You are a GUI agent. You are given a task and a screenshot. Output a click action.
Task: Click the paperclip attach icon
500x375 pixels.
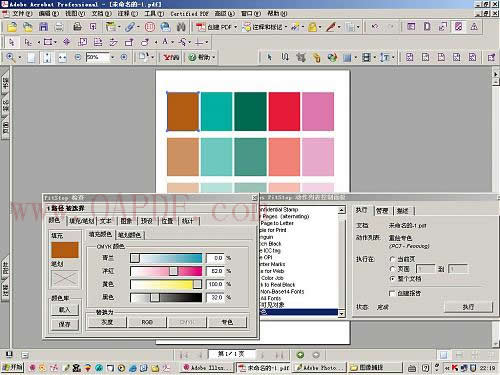130,27
